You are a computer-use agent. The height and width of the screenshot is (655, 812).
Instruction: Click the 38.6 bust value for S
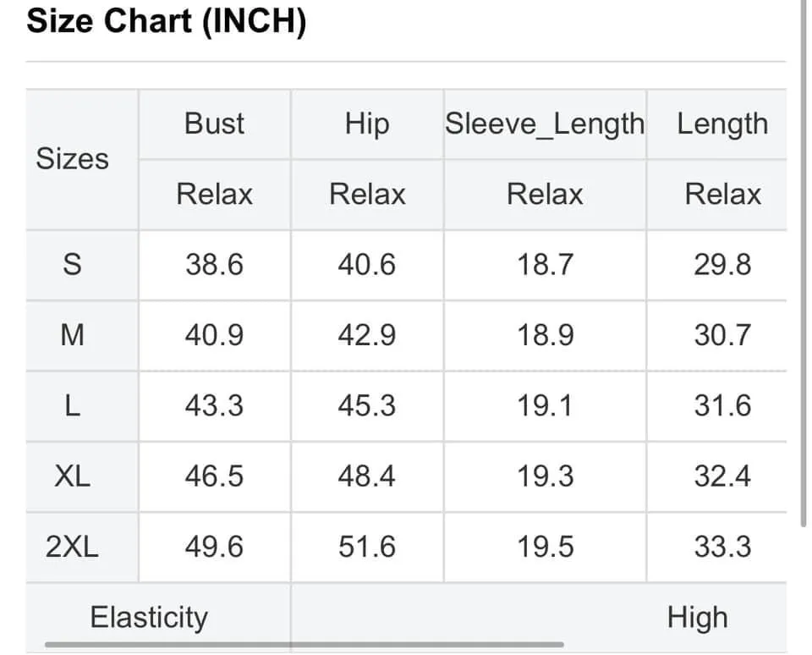click(214, 264)
